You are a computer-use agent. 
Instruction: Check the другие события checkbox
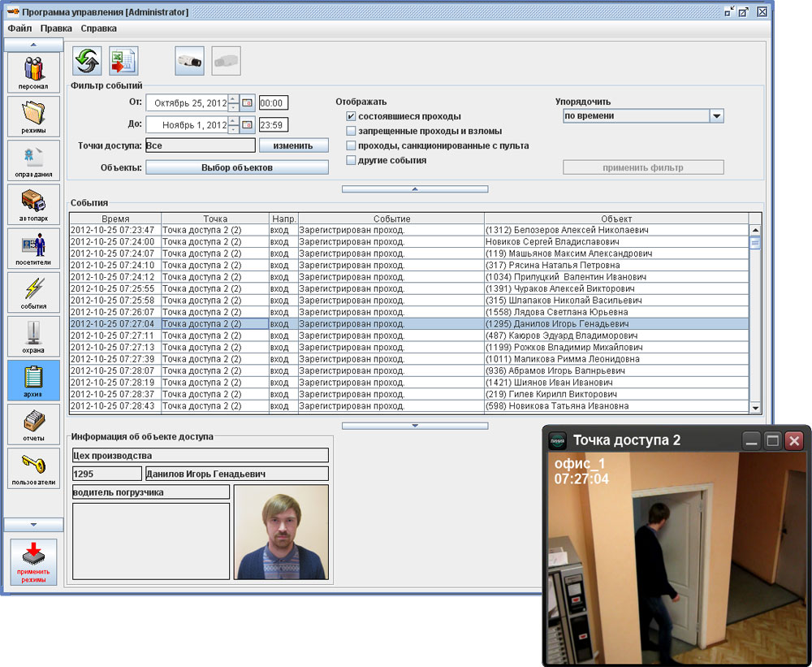point(352,161)
